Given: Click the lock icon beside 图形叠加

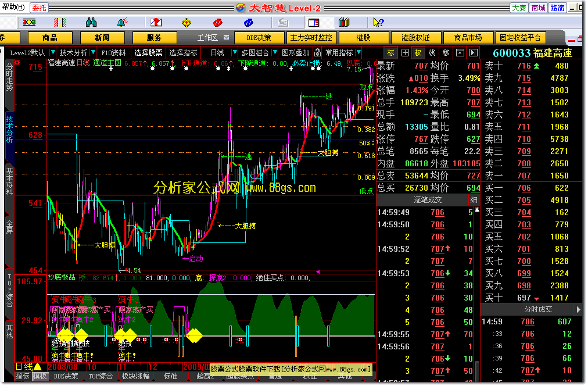Looking at the screenshot, I should [317, 52].
